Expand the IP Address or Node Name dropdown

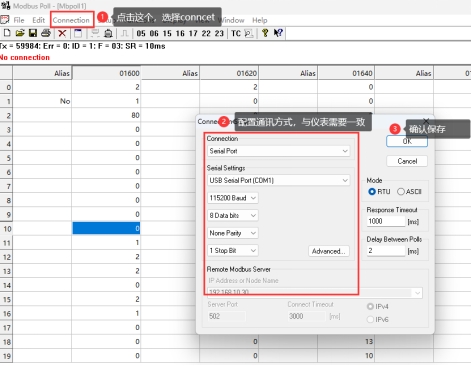click(417, 293)
